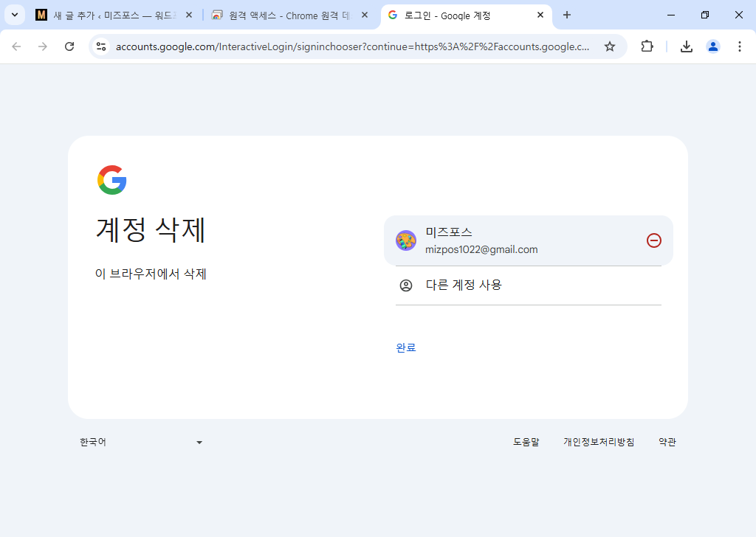Close the 로그인 Google 계정 tab
This screenshot has height=537, width=756.
tap(540, 15)
